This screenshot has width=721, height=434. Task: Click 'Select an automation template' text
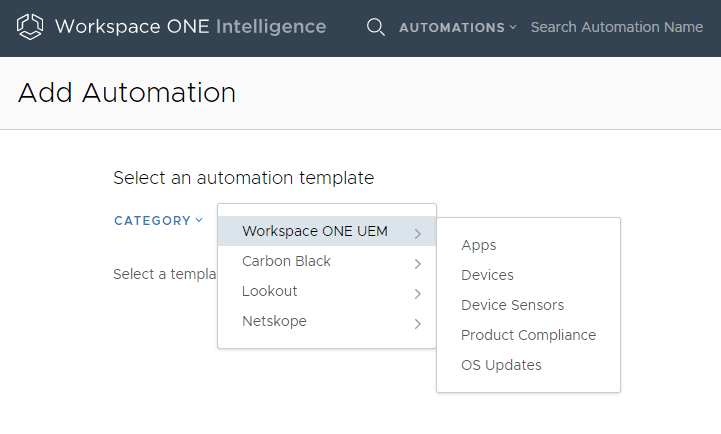244,178
